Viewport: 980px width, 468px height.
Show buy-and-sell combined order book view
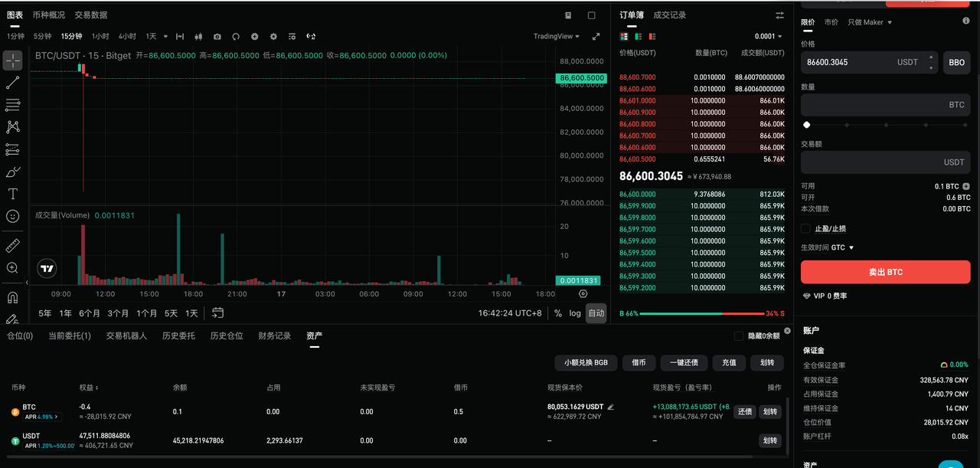point(624,36)
